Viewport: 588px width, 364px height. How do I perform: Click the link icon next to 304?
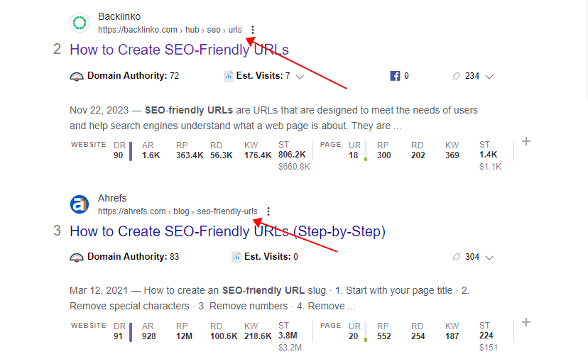457,257
